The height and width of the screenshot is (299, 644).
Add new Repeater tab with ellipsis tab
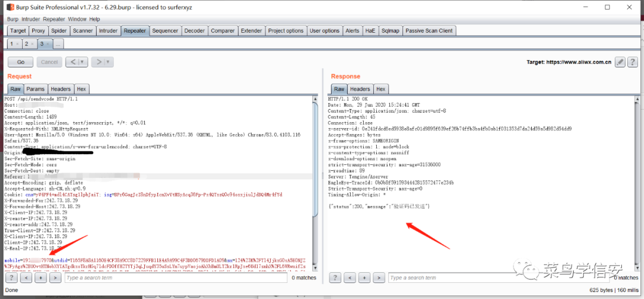[58, 44]
